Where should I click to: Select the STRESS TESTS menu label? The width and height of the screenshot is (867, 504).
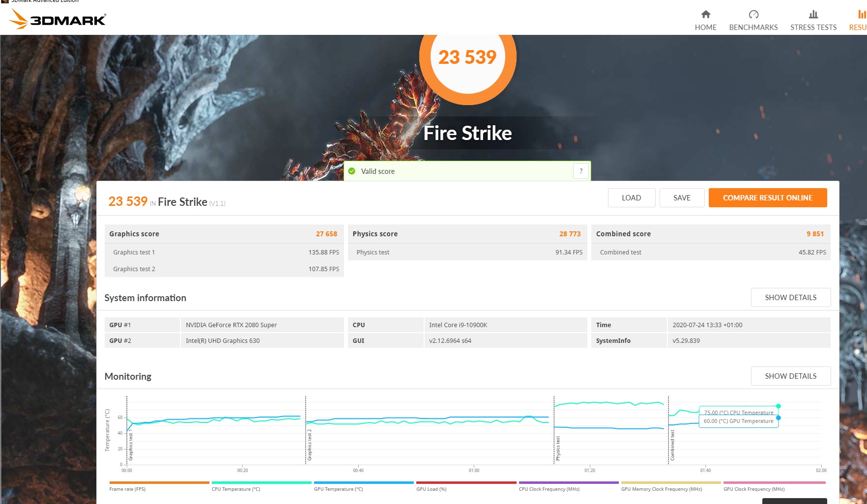click(x=813, y=28)
